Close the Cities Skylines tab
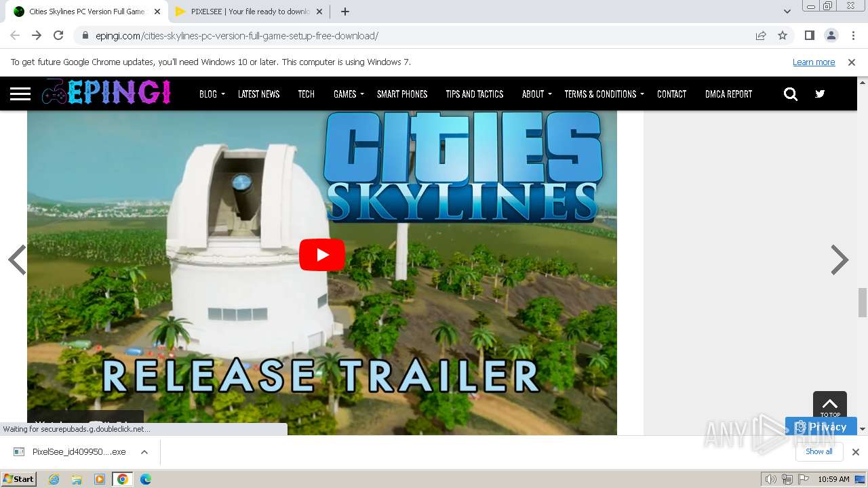Image resolution: width=868 pixels, height=488 pixels. click(x=157, y=12)
